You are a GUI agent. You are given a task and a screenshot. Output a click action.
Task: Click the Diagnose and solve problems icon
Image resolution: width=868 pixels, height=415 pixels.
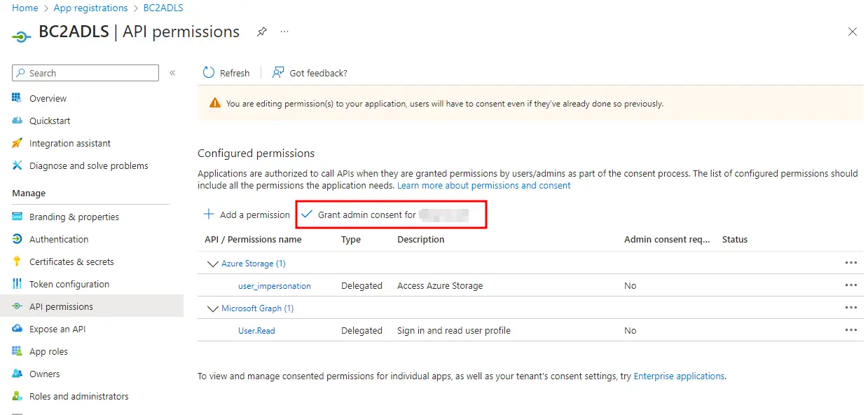click(17, 165)
